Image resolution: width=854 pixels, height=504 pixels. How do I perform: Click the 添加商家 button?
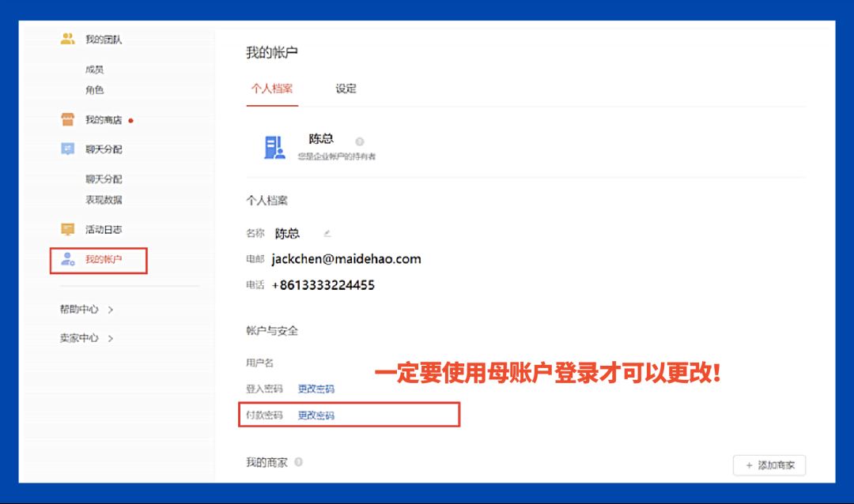click(x=769, y=465)
